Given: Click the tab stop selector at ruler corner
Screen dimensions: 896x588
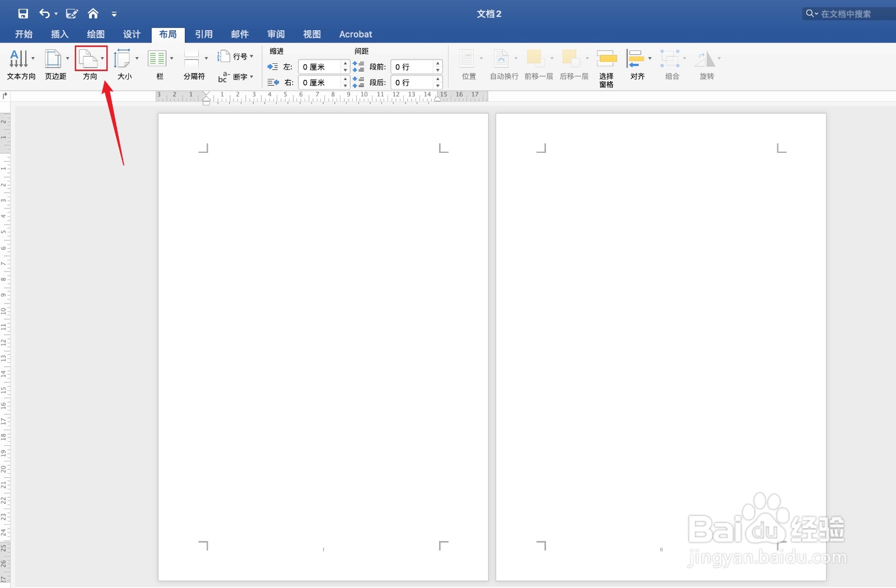Looking at the screenshot, I should tap(6, 96).
